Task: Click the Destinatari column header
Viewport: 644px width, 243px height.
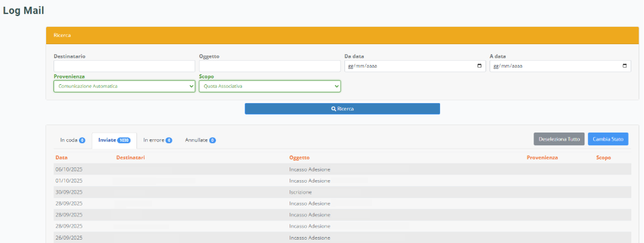Action: point(130,157)
